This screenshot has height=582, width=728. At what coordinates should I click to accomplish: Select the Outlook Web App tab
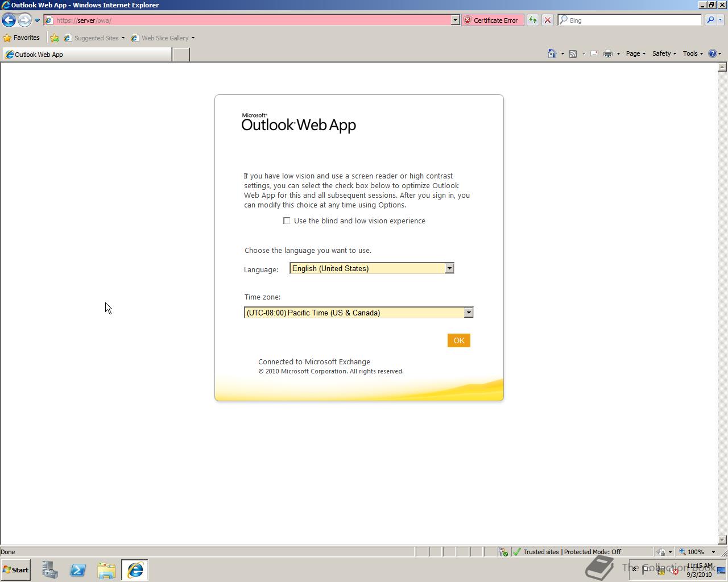[x=87, y=55]
